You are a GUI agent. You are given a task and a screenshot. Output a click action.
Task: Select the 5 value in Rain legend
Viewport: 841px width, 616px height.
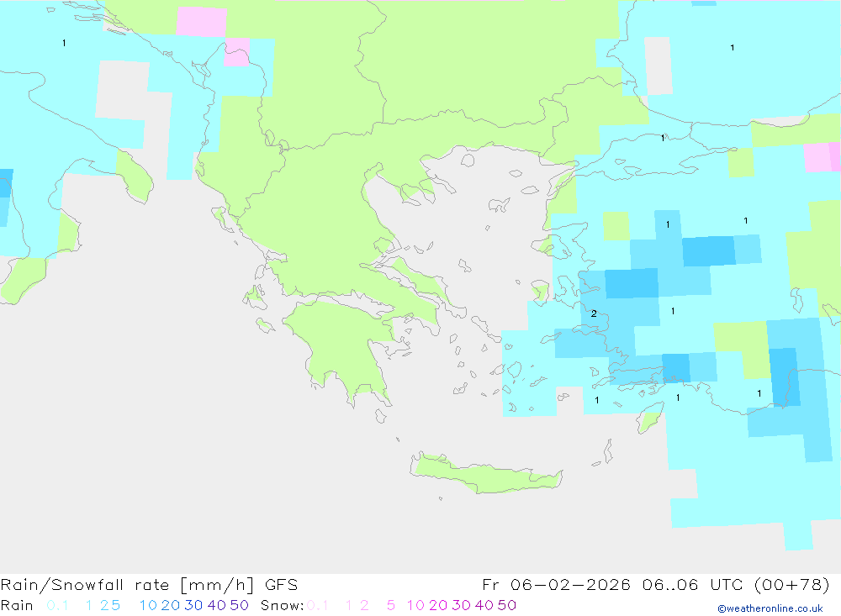click(116, 605)
